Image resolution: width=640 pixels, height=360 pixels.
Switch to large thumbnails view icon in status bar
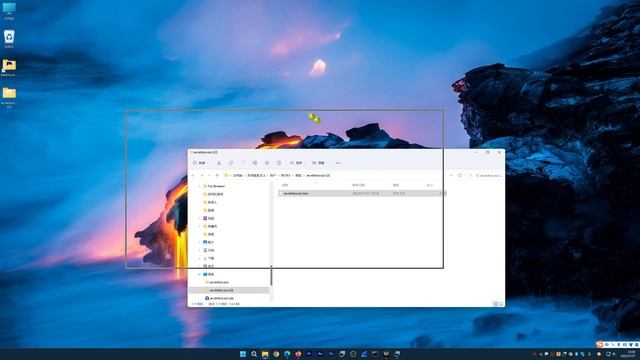[501, 304]
